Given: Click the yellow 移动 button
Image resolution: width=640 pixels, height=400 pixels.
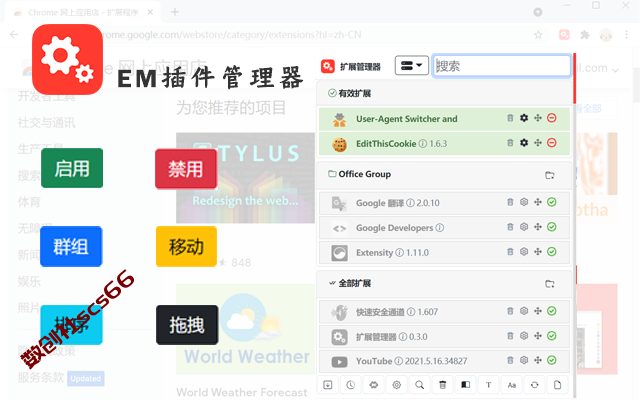Looking at the screenshot, I should 186,247.
